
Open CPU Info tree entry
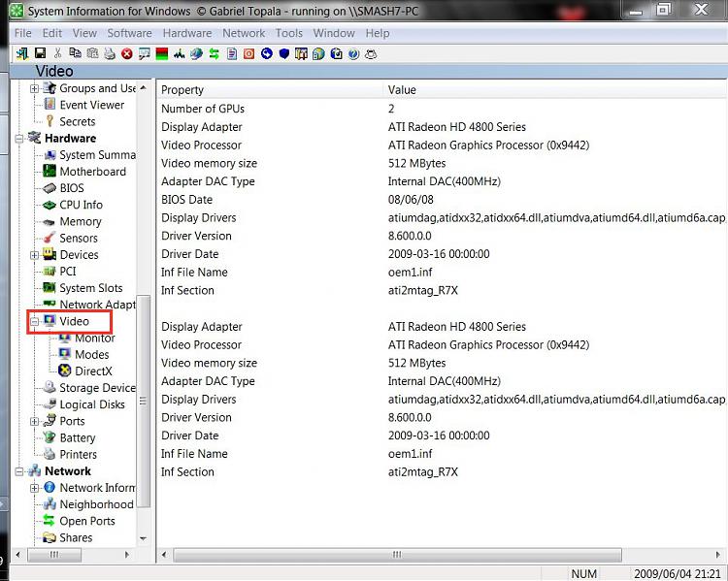tap(81, 205)
